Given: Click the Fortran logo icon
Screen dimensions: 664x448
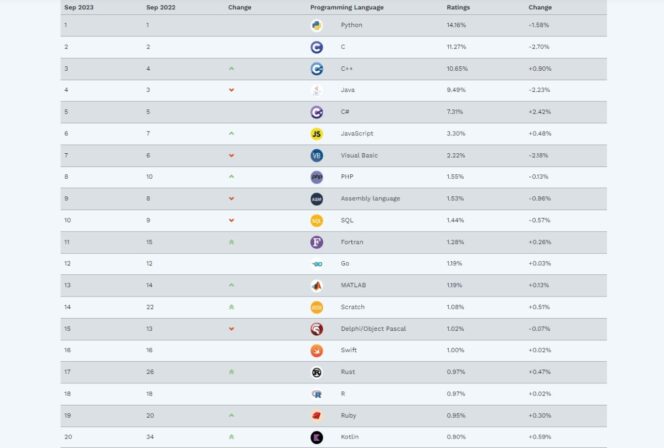Looking at the screenshot, I should pyautogui.click(x=316, y=242).
